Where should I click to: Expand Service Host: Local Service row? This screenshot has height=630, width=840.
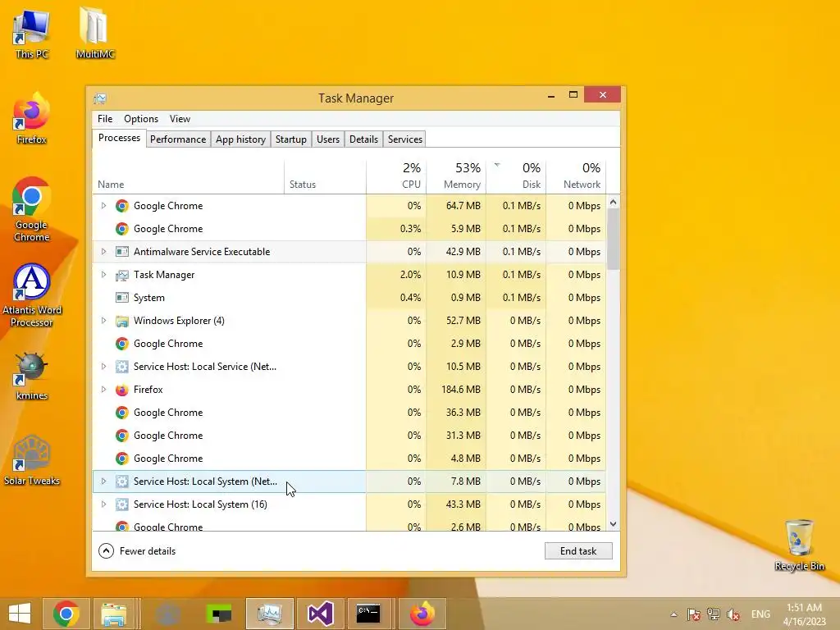point(103,367)
